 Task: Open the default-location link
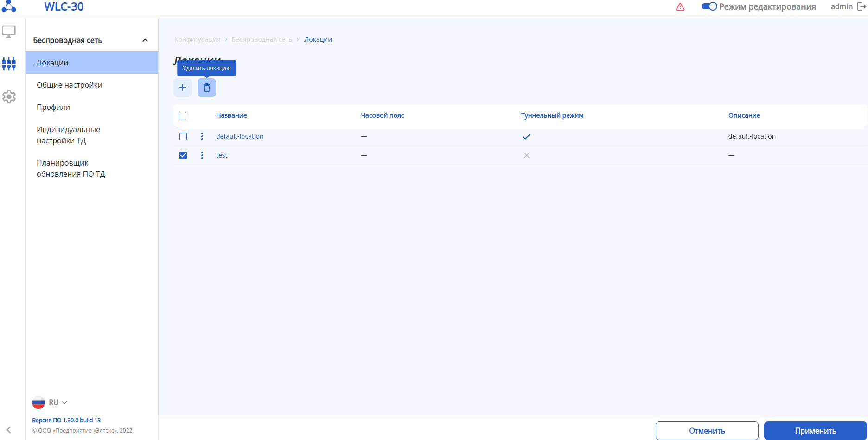[240, 136]
